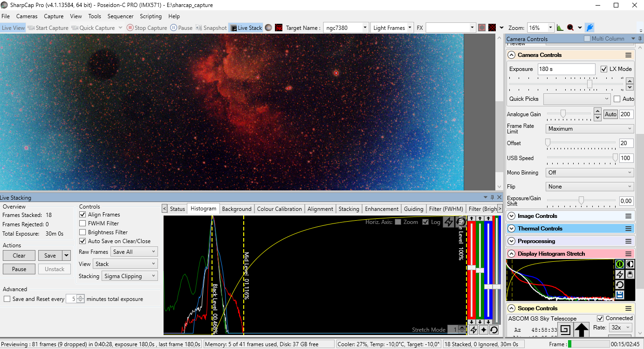Toggle the Align Frames checkbox
The height and width of the screenshot is (349, 644).
(x=83, y=215)
